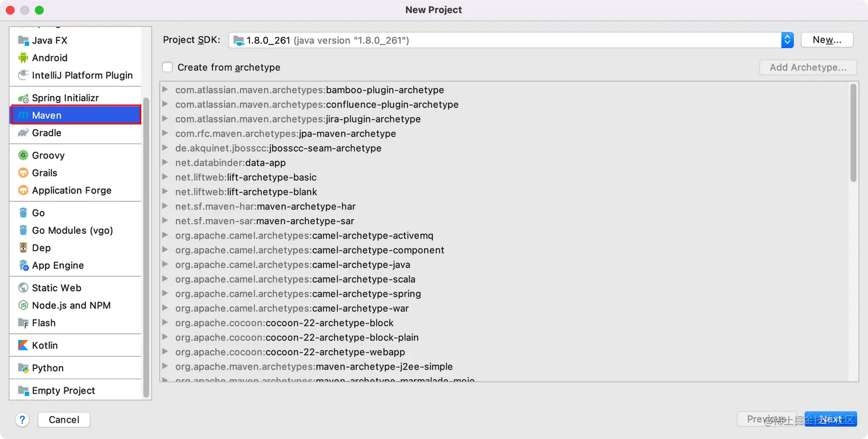Open the Project SDK dropdown arrow
Image resolution: width=868 pixels, height=439 pixels.
(x=787, y=40)
